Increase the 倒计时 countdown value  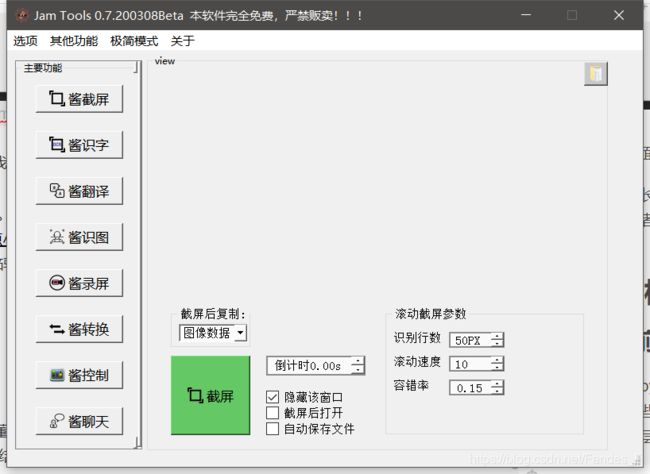click(358, 361)
